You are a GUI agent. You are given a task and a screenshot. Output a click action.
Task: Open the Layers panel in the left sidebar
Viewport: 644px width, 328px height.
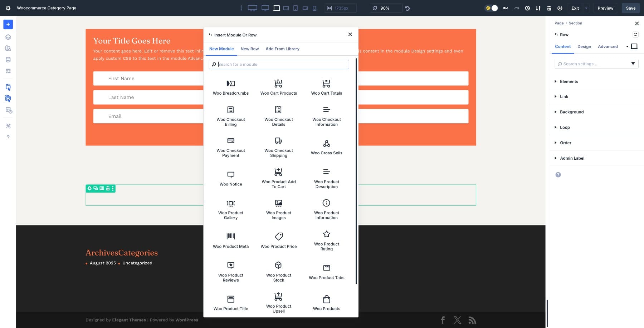(x=8, y=37)
